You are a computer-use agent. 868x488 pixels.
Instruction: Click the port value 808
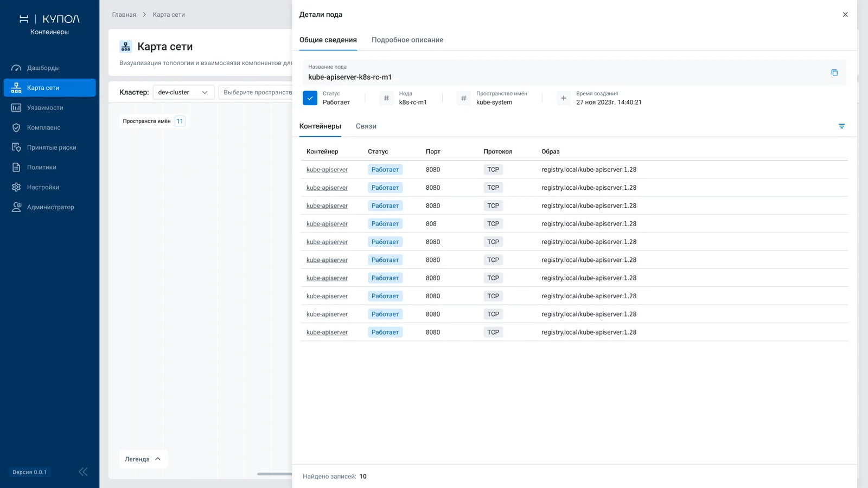(431, 224)
